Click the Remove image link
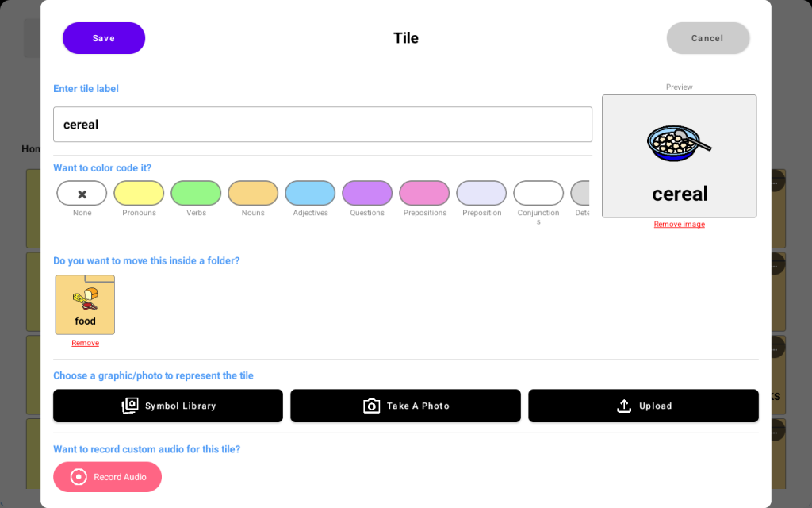This screenshot has height=508, width=812. click(679, 225)
